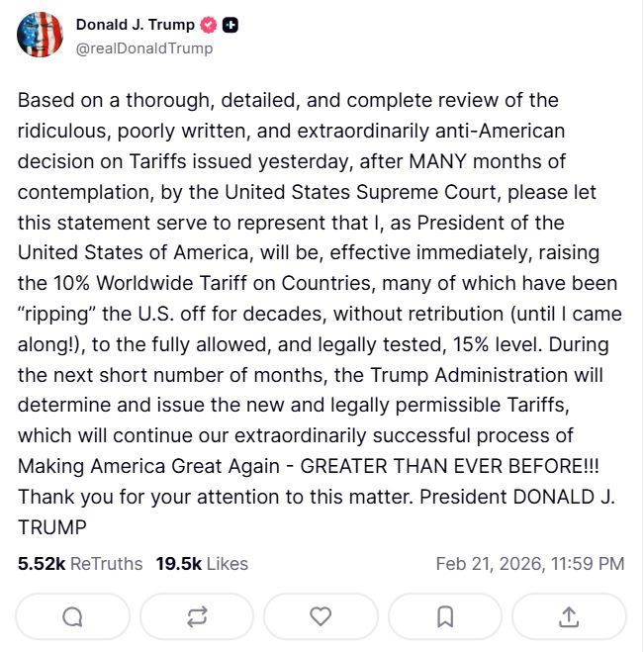
Task: Click the opening words "Based on a thorough"
Action: 96,100
